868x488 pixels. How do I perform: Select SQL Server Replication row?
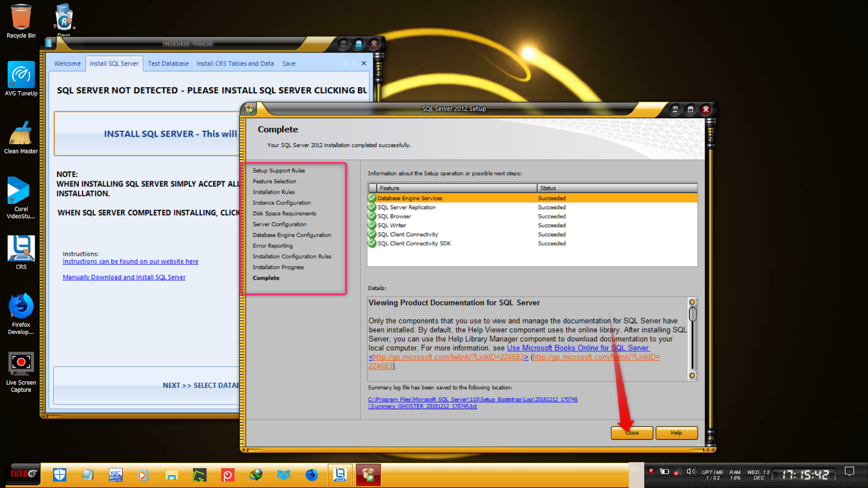[x=532, y=207]
